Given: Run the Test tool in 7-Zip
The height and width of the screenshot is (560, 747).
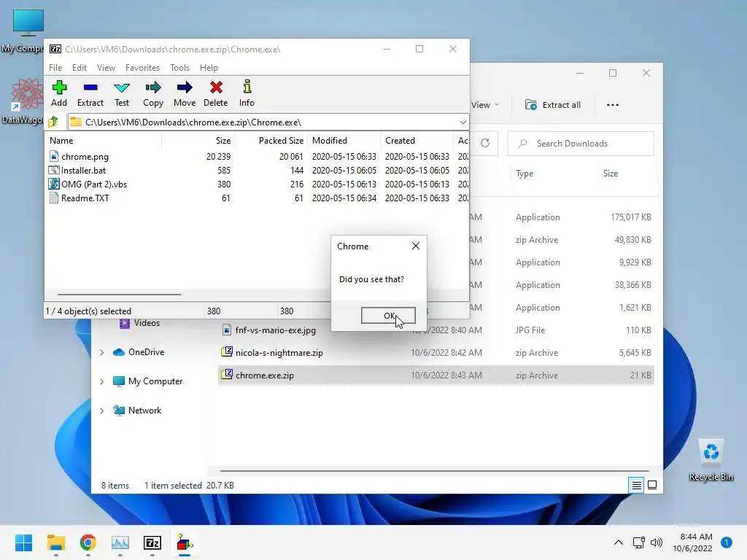Looking at the screenshot, I should click(x=122, y=93).
